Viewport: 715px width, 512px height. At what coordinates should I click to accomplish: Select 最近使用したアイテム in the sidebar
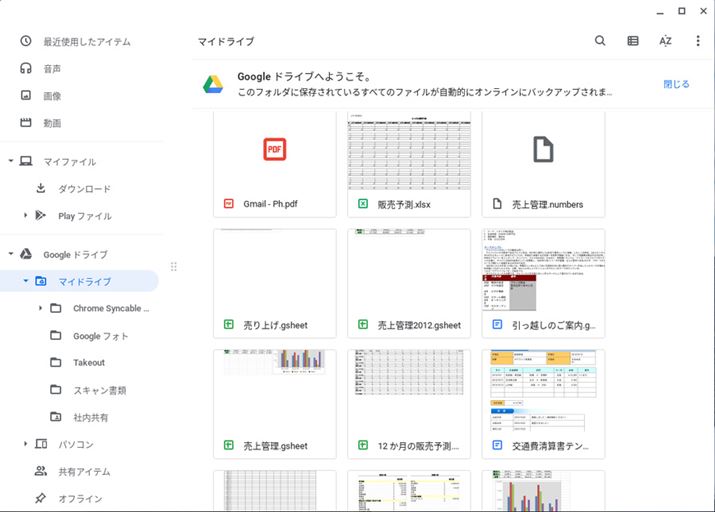(87, 42)
